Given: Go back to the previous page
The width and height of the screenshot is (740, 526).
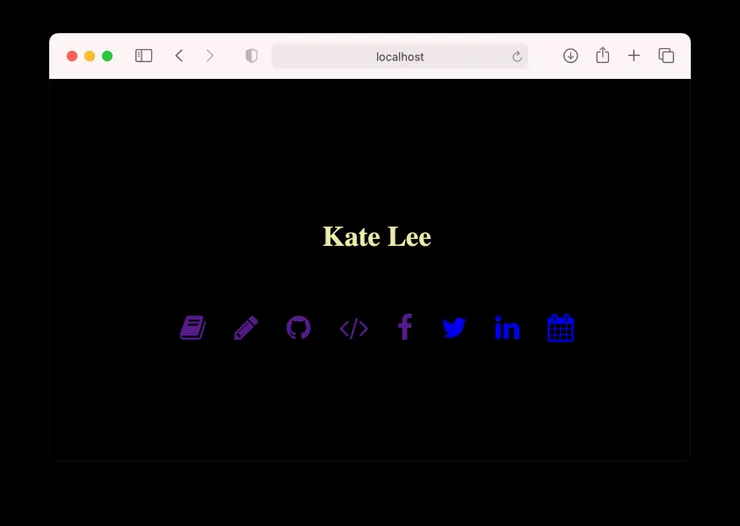Looking at the screenshot, I should pos(179,56).
